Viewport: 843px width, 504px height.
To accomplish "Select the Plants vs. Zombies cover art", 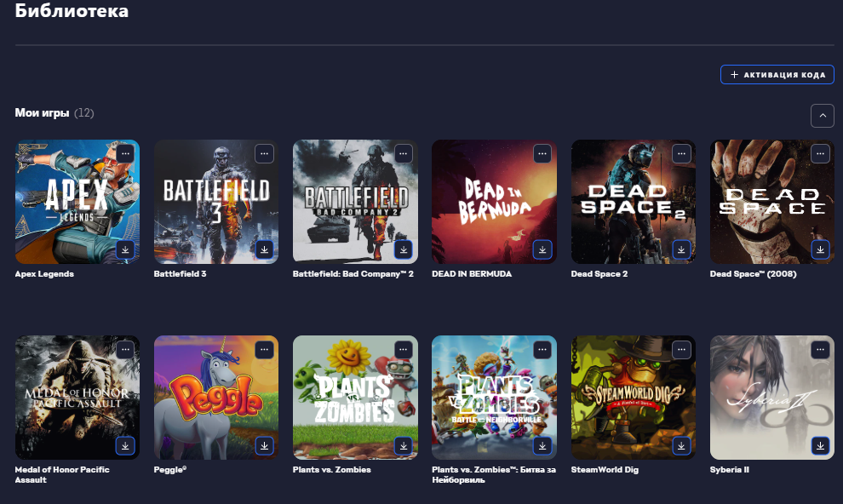I will (355, 398).
